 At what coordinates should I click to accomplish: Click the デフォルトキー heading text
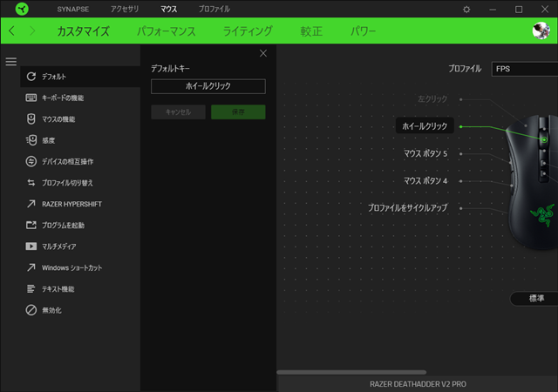click(x=170, y=69)
